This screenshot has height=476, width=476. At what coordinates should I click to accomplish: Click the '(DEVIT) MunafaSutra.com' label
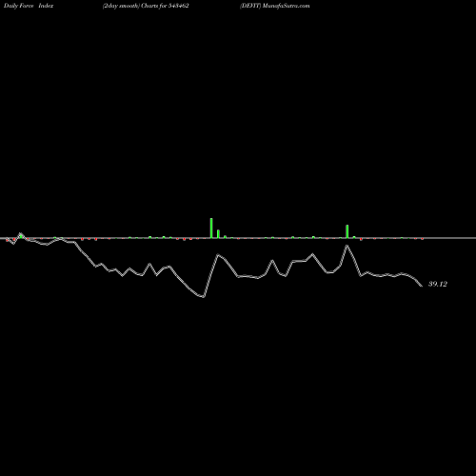275,6
